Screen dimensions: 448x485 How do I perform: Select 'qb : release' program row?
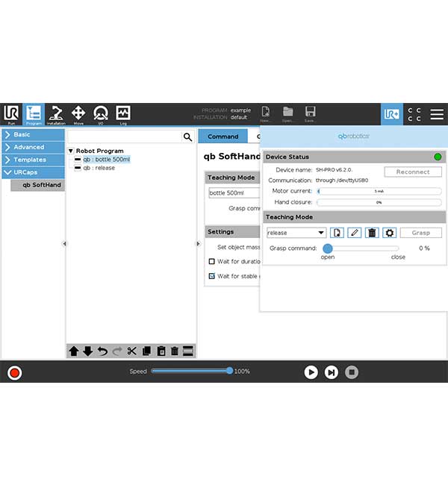(x=99, y=168)
